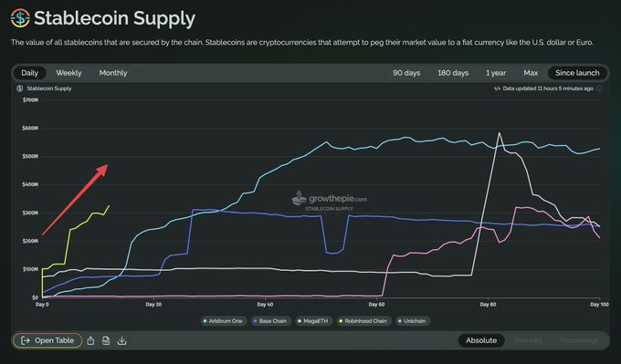This screenshot has height=364, width=621.
Task: Select the 90 days time range
Action: (x=406, y=73)
